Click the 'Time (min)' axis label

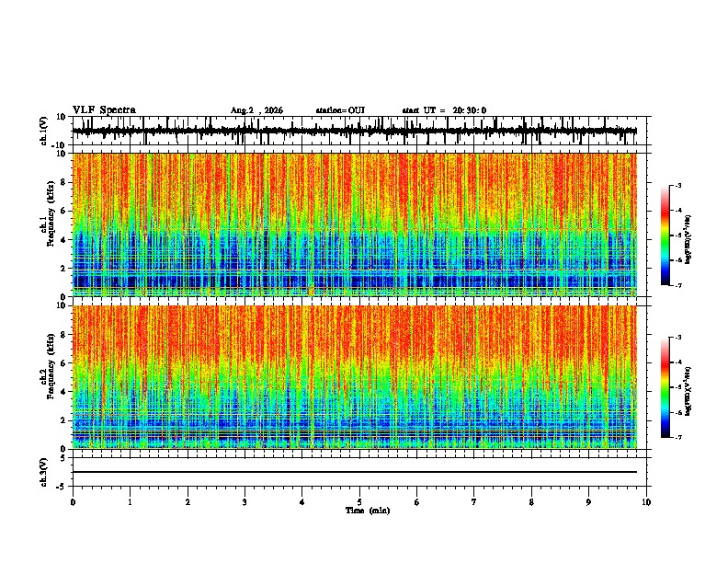coord(368,511)
